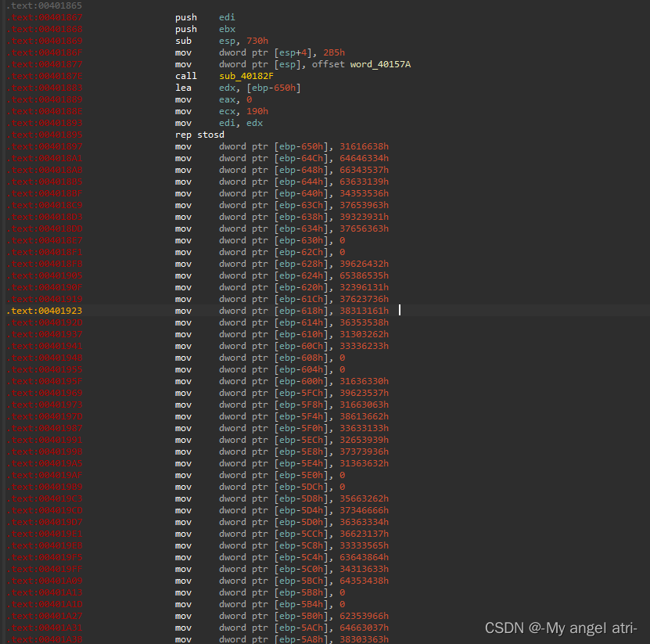The image size is (650, 644).
Task: Select immediate 34353536h
Action: click(365, 193)
